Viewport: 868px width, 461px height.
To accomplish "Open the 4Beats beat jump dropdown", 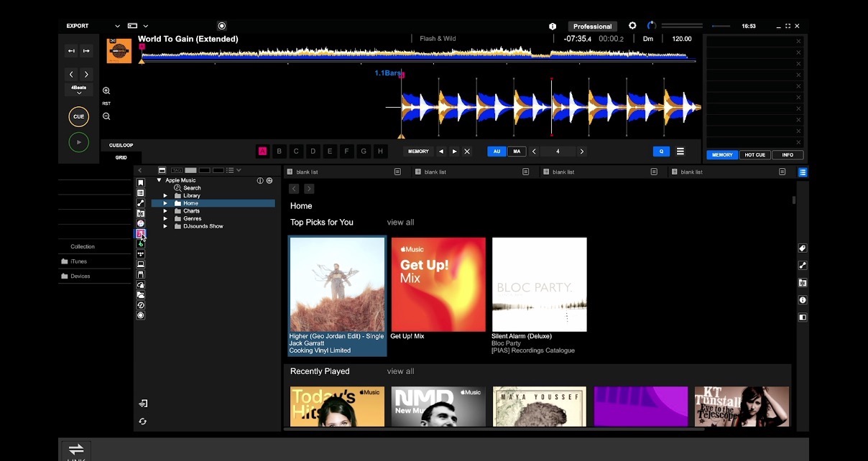I will pos(78,89).
